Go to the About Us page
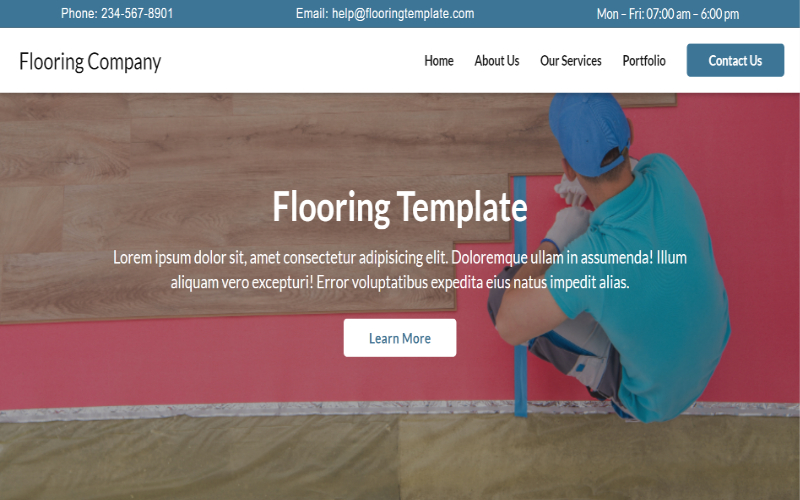The width and height of the screenshot is (800, 500). (x=496, y=61)
